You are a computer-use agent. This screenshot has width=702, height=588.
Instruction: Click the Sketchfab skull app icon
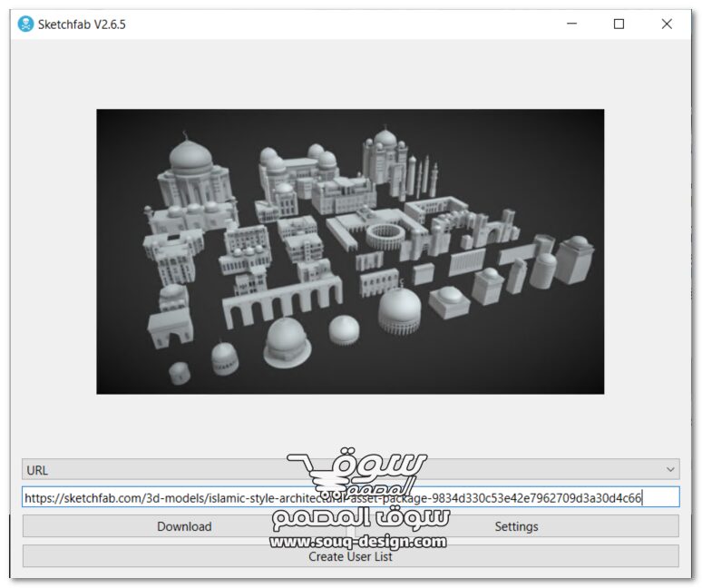point(25,24)
